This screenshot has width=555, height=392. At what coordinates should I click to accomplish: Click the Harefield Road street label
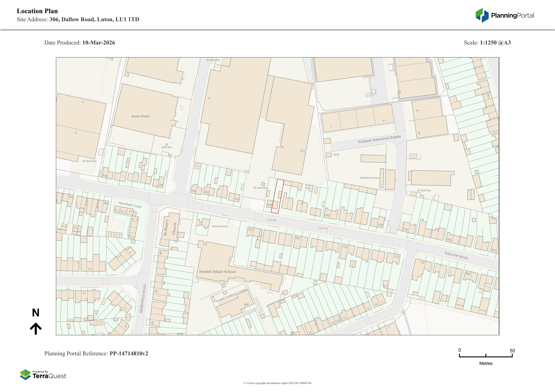coord(143,299)
